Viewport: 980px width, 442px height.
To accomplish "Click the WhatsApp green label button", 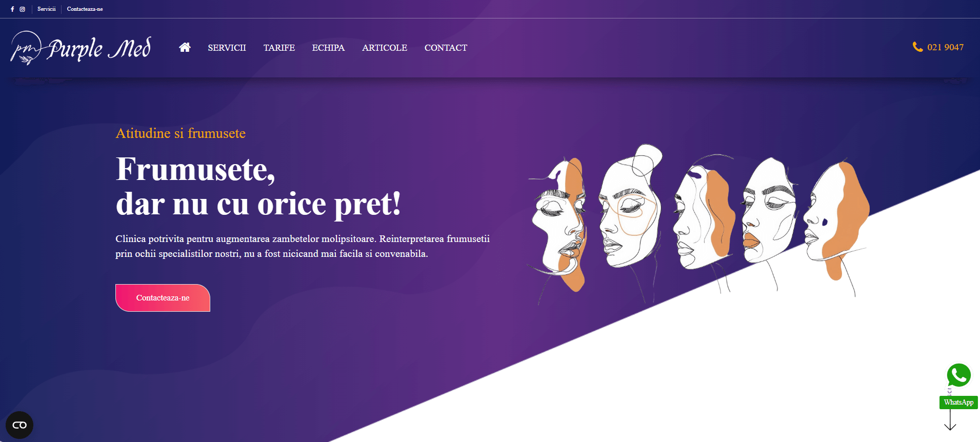I will click(x=958, y=403).
